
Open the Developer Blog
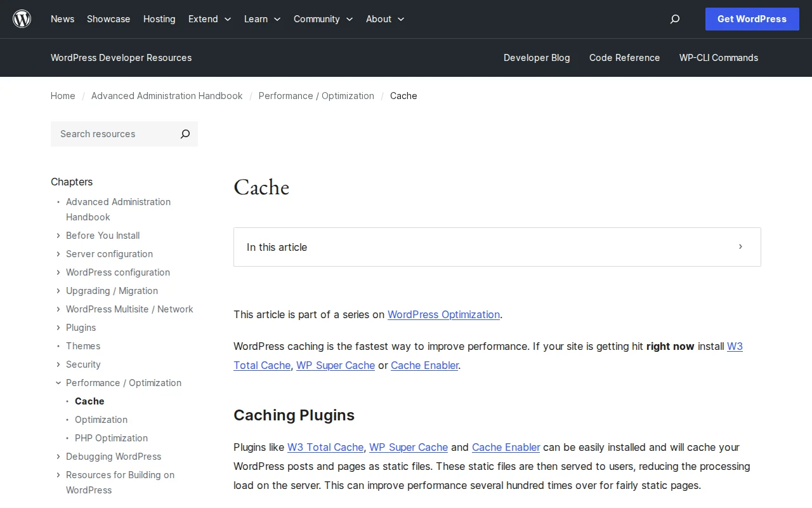(x=537, y=58)
